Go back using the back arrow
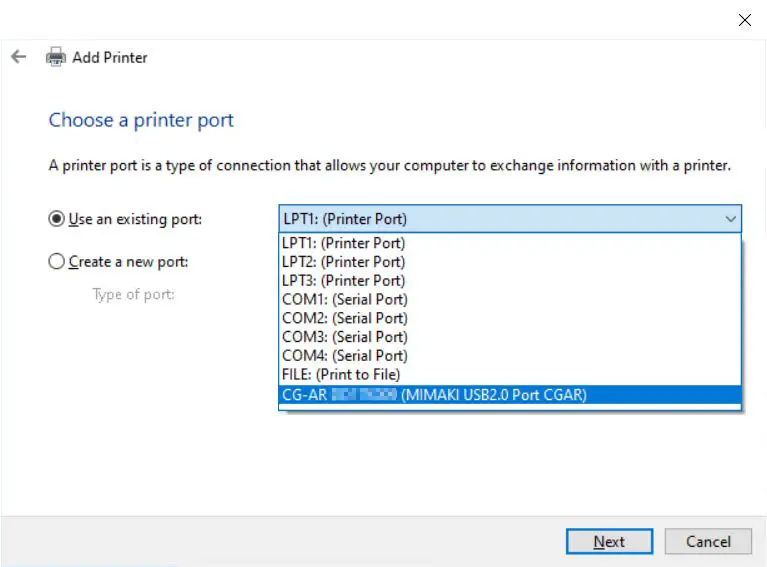767x567 pixels. coord(19,57)
